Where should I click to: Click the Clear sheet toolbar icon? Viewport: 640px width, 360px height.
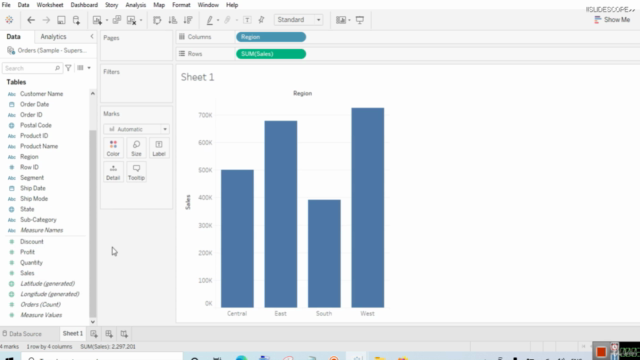131,20
